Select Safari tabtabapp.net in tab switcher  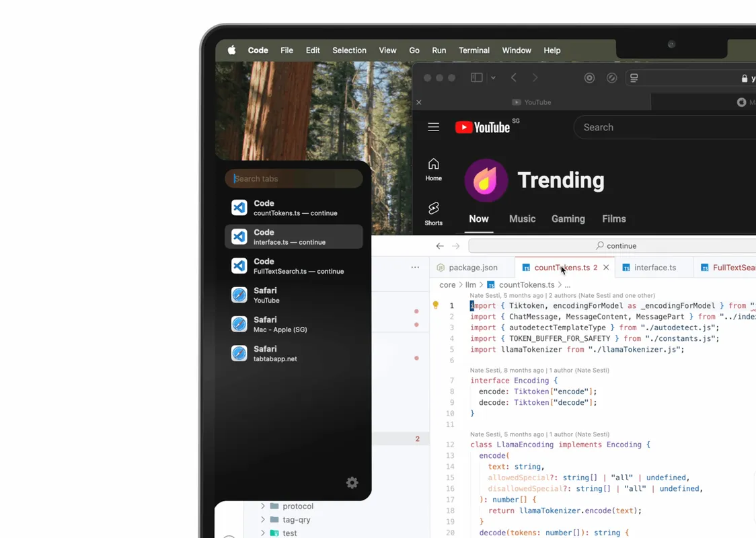point(293,353)
